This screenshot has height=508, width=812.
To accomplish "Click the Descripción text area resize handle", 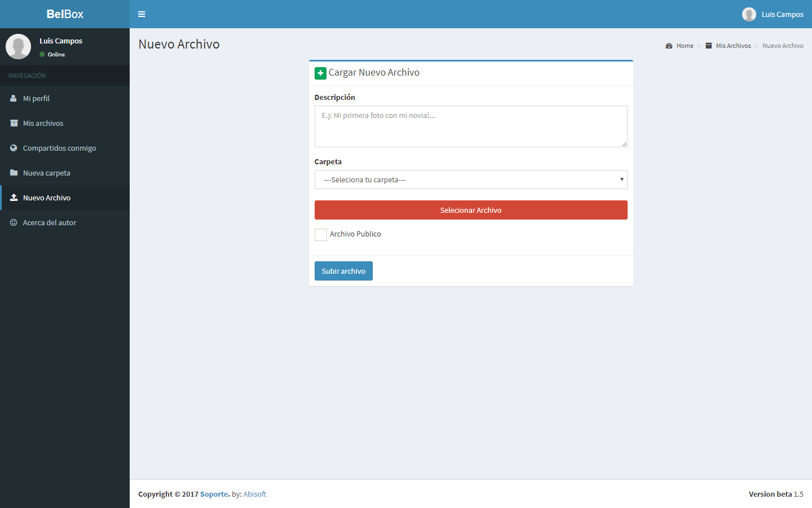I will [x=624, y=144].
